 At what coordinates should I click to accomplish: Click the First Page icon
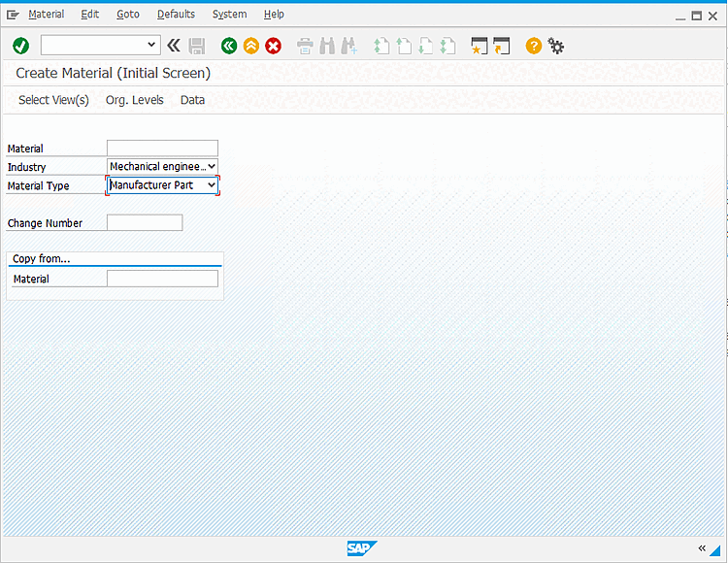tap(381, 46)
